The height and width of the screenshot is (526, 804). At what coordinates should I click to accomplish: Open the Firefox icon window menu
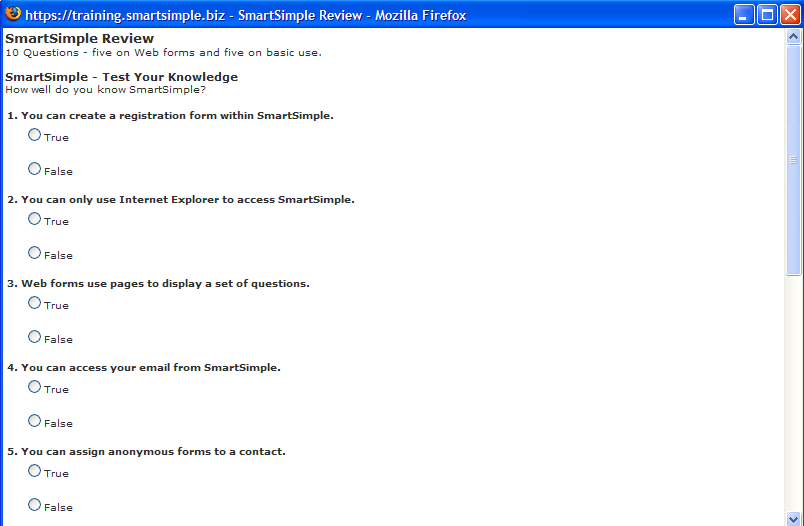[13, 15]
